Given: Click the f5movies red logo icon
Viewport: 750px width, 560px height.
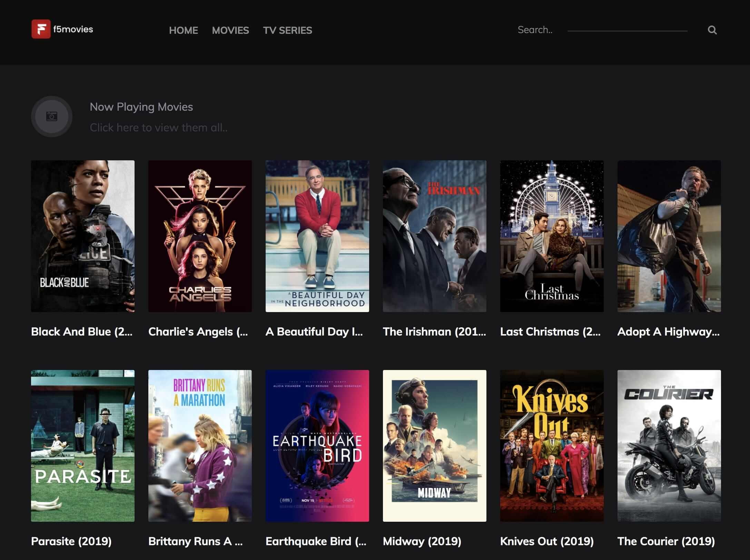Looking at the screenshot, I should (41, 29).
